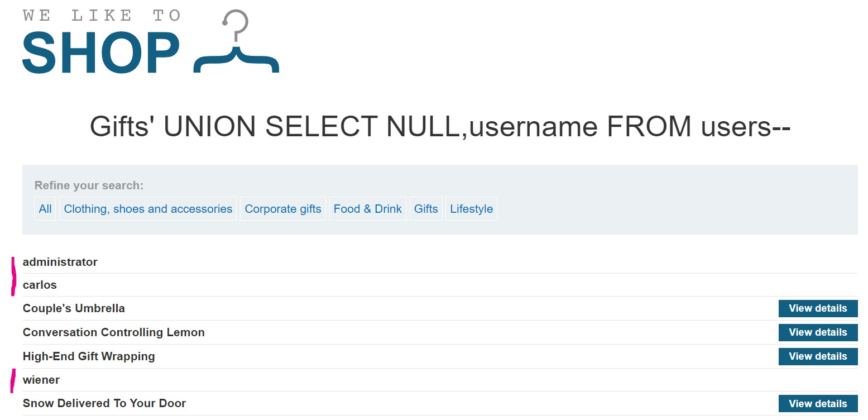Open the Corporate gifts category

click(x=283, y=209)
